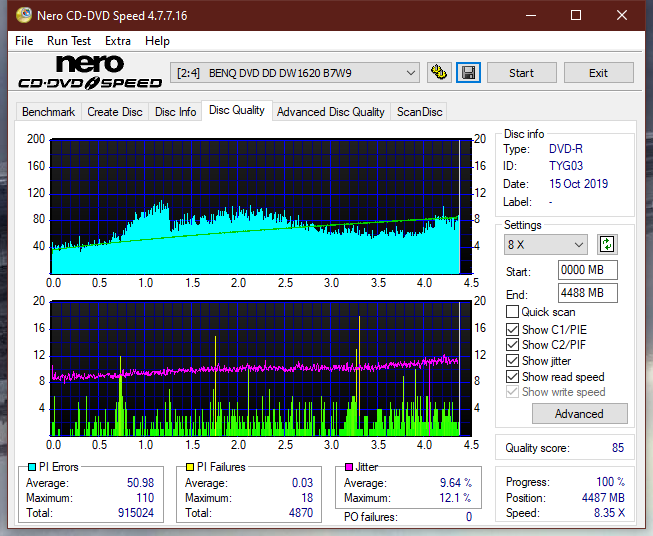The image size is (653, 536).
Task: Click the Quality score value 85
Action: [618, 448]
